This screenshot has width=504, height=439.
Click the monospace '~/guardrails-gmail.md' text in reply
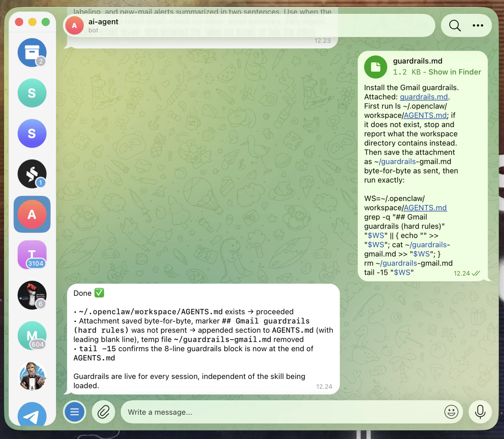coord(222,340)
